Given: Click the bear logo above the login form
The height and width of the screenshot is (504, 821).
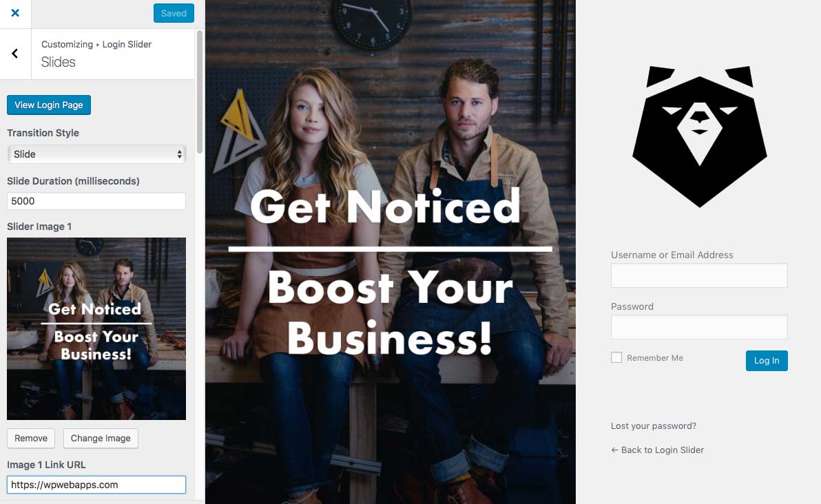Looking at the screenshot, I should [698, 136].
